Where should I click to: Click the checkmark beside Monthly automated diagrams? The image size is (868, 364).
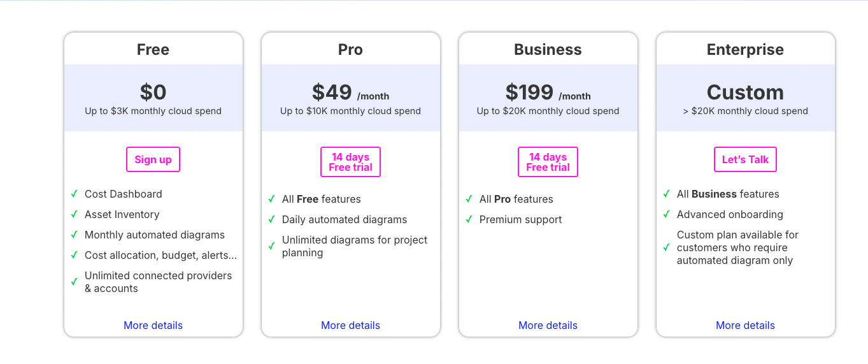(75, 235)
